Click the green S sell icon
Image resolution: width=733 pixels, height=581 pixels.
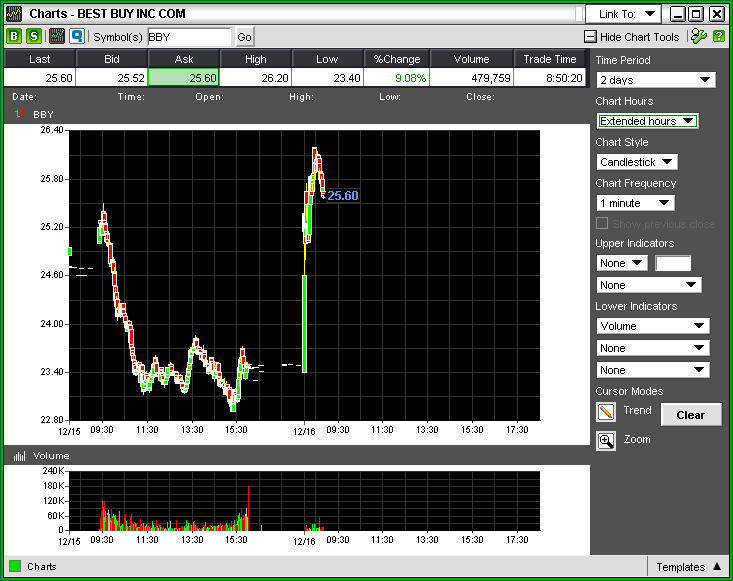pyautogui.click(x=34, y=36)
